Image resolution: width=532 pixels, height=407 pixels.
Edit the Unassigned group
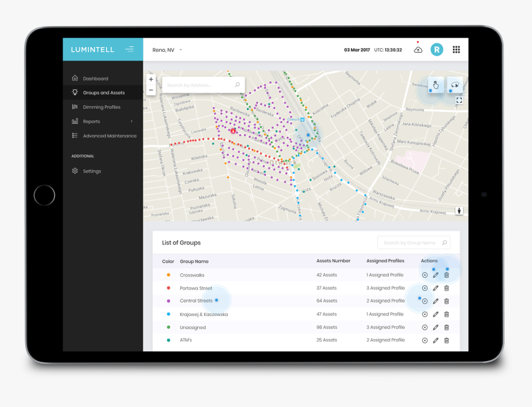435,327
